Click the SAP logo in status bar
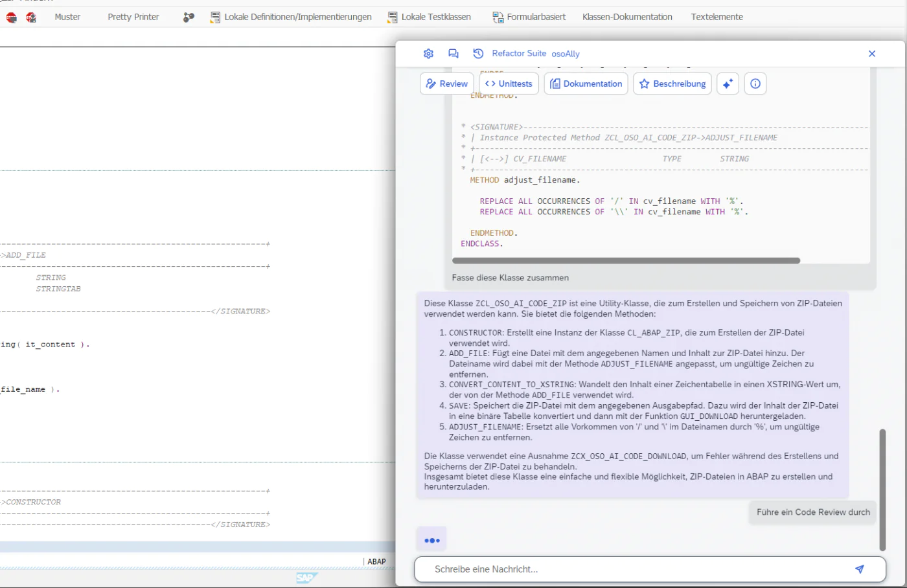 click(x=306, y=578)
